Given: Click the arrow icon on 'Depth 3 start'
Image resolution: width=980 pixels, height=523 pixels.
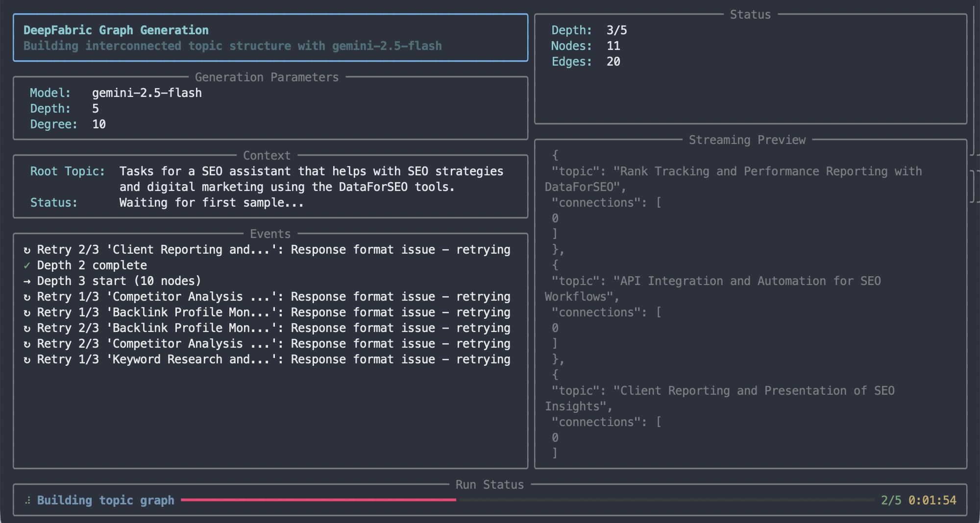Looking at the screenshot, I should click(x=27, y=281).
